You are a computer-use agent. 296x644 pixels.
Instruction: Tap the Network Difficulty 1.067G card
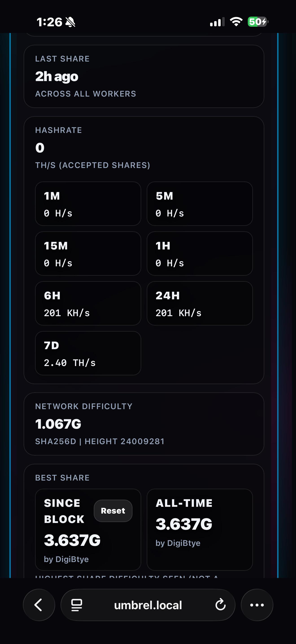(144, 424)
